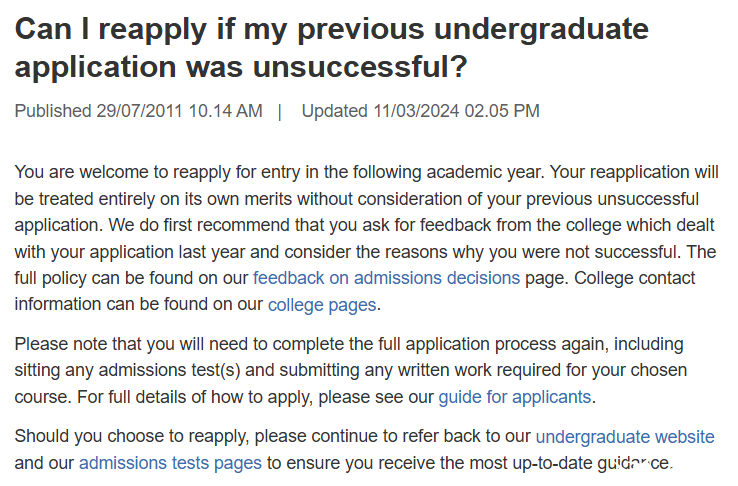Click the 'You are welcome to reapply' sentence

280,172
